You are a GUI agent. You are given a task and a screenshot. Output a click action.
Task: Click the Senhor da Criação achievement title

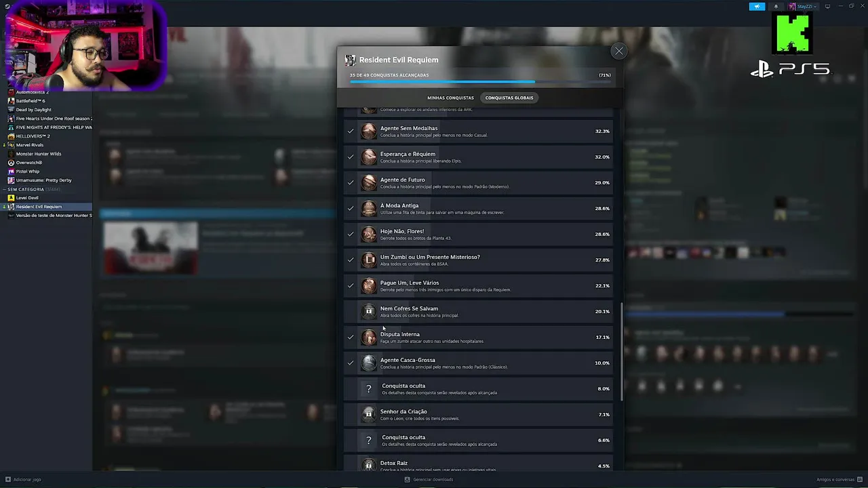[403, 411]
